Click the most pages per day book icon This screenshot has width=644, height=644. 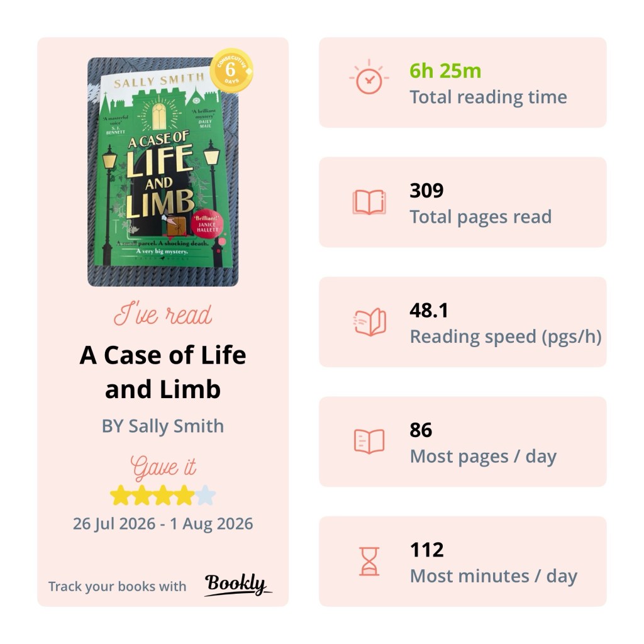[x=369, y=441]
